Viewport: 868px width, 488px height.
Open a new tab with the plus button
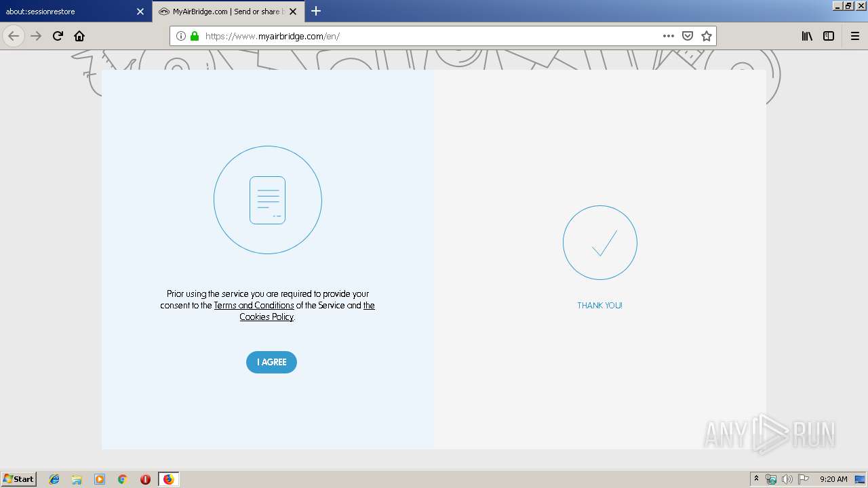pos(316,11)
